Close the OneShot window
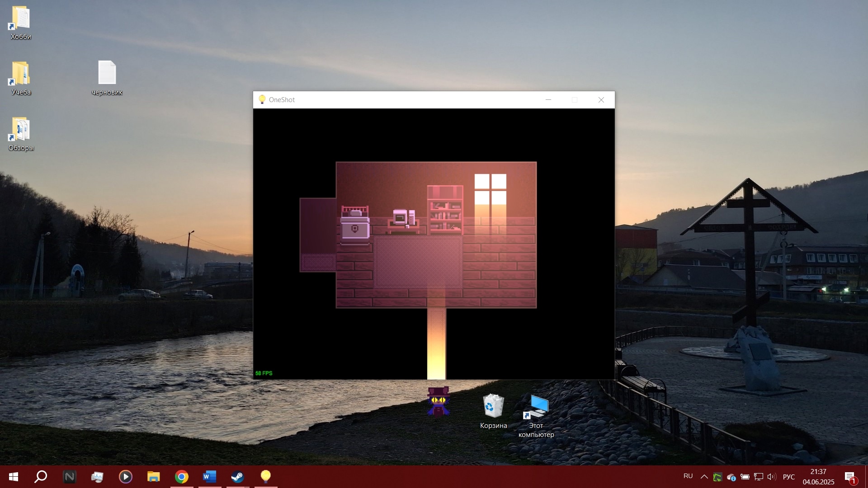 601,100
